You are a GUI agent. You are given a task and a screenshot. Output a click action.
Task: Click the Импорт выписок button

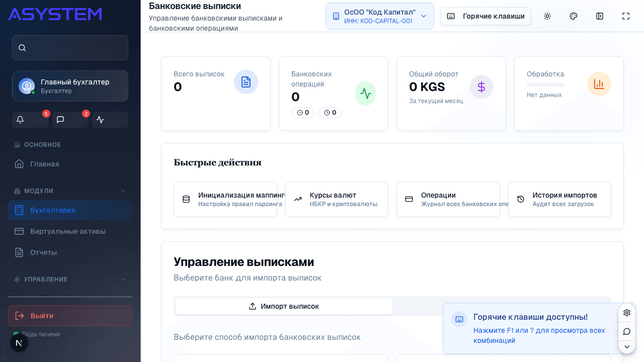pyautogui.click(x=283, y=306)
